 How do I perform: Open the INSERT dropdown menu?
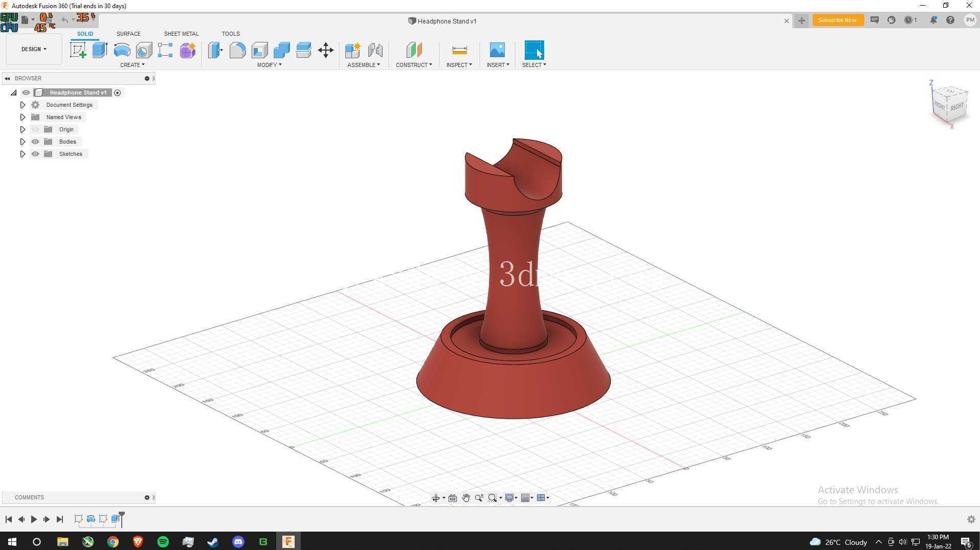(498, 65)
